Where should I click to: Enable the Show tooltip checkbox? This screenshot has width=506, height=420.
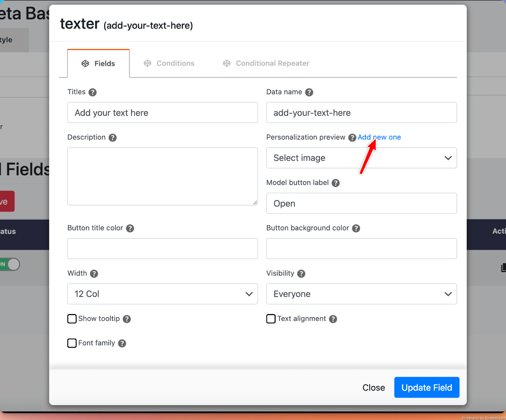[x=72, y=319]
